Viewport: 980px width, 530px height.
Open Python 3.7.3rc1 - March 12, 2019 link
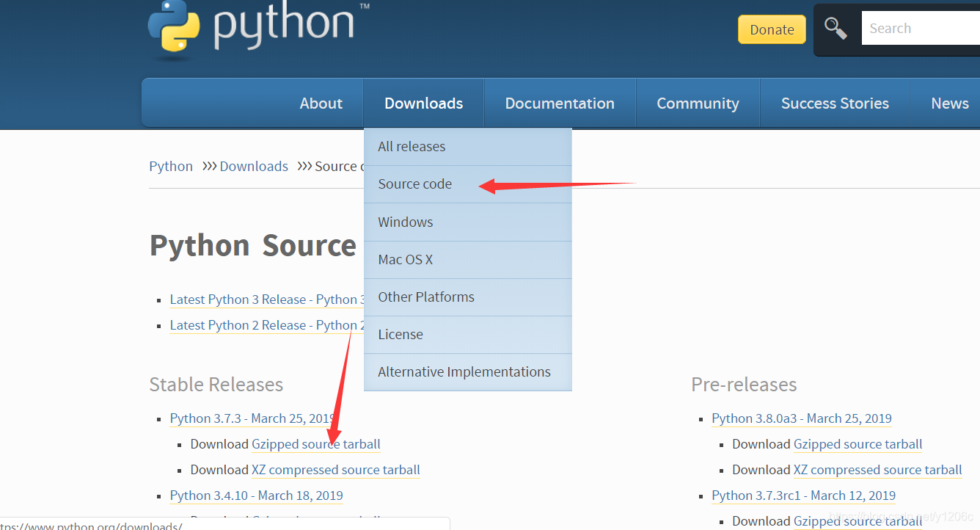coord(803,495)
